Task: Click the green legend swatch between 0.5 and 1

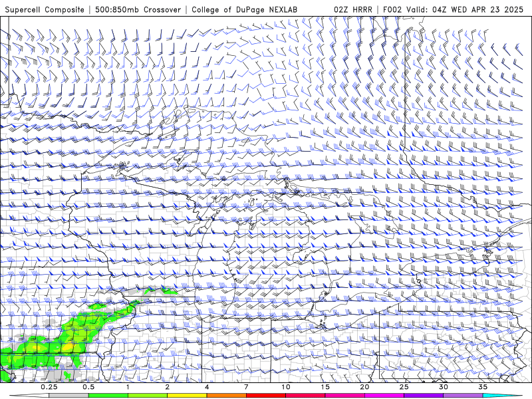Action: point(108,396)
